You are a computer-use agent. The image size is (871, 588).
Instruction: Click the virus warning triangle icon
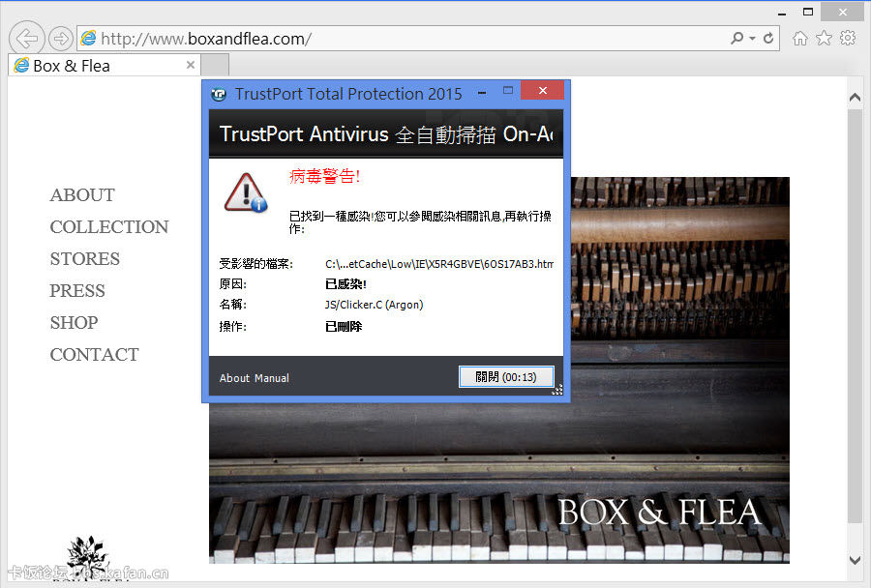pos(245,192)
